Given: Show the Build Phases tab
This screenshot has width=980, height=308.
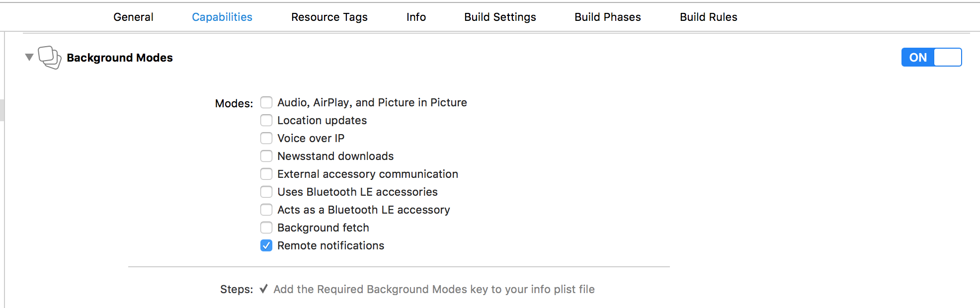Looking at the screenshot, I should click(x=607, y=17).
